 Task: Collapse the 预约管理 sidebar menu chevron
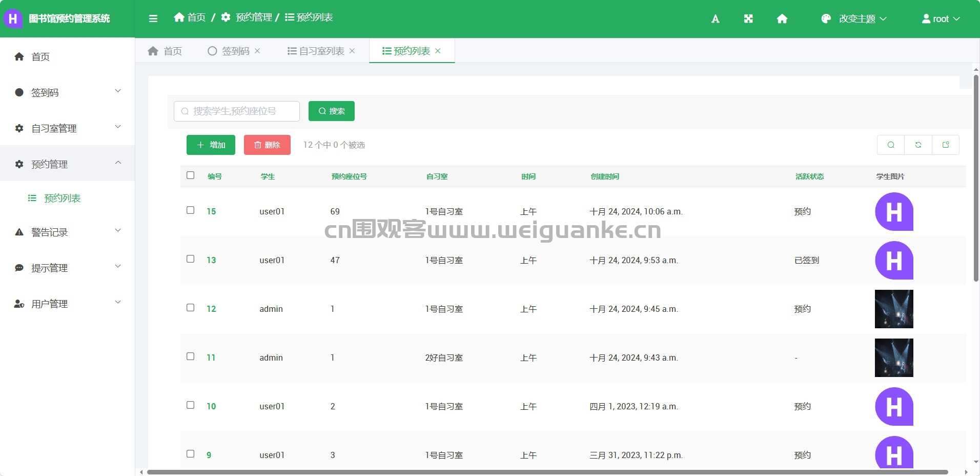tap(118, 163)
